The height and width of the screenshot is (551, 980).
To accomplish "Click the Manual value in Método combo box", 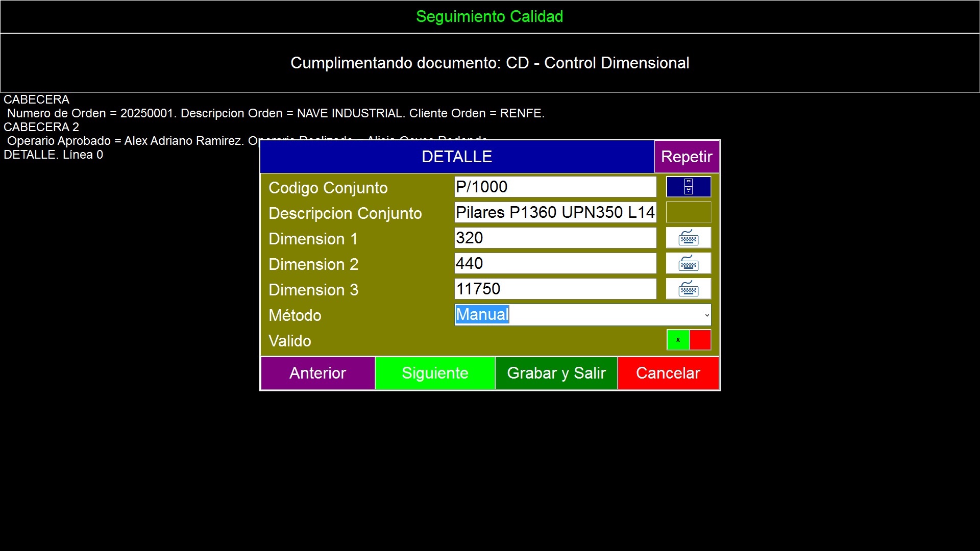I will 482,315.
